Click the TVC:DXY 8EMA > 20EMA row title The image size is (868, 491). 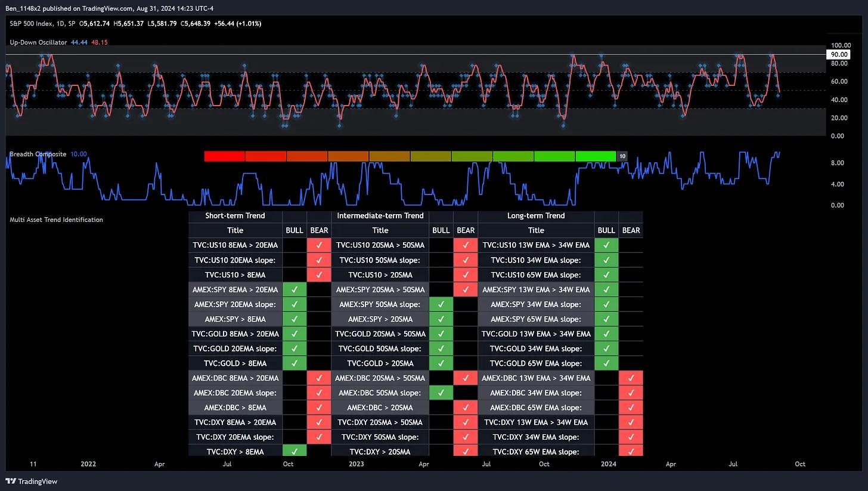coord(235,422)
